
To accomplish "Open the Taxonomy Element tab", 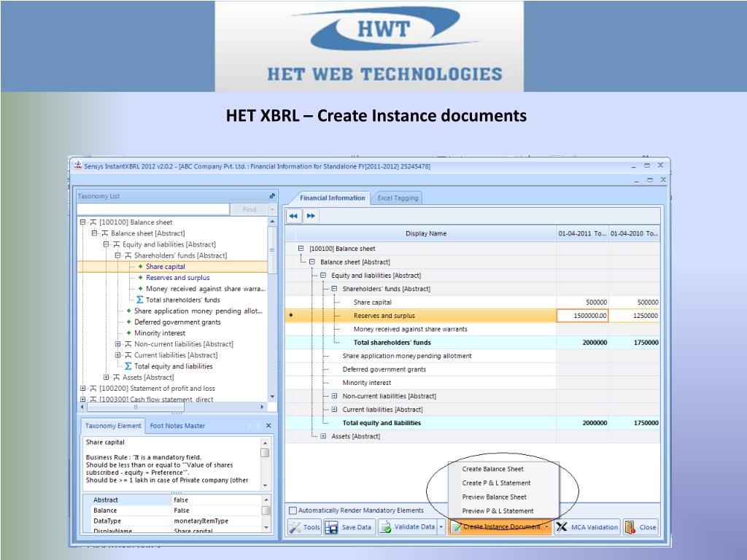I will point(113,426).
